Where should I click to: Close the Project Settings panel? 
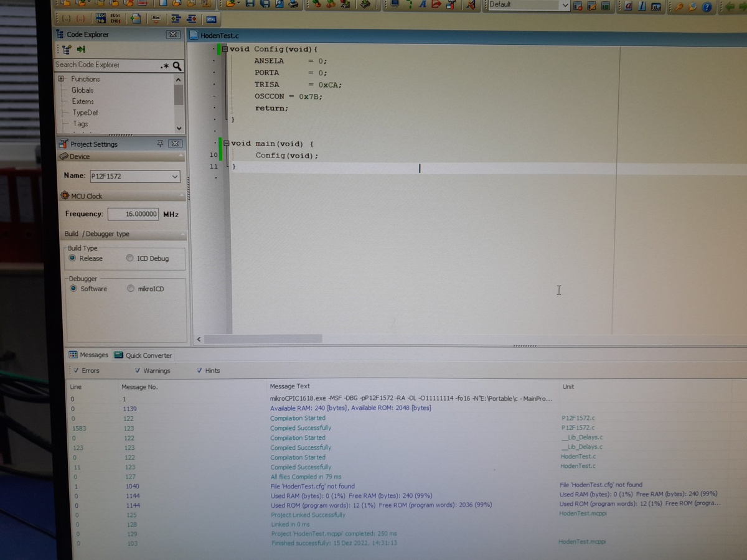(x=176, y=144)
